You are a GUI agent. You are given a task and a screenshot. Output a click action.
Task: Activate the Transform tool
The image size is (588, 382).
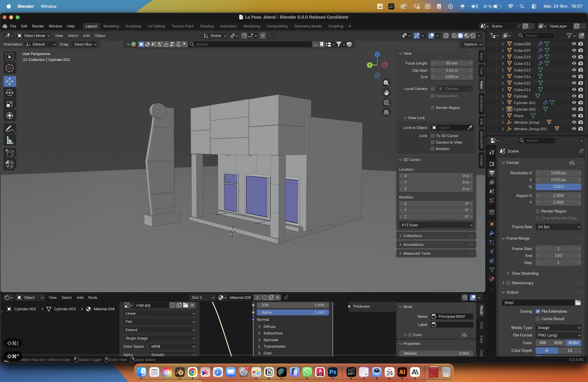tap(10, 115)
